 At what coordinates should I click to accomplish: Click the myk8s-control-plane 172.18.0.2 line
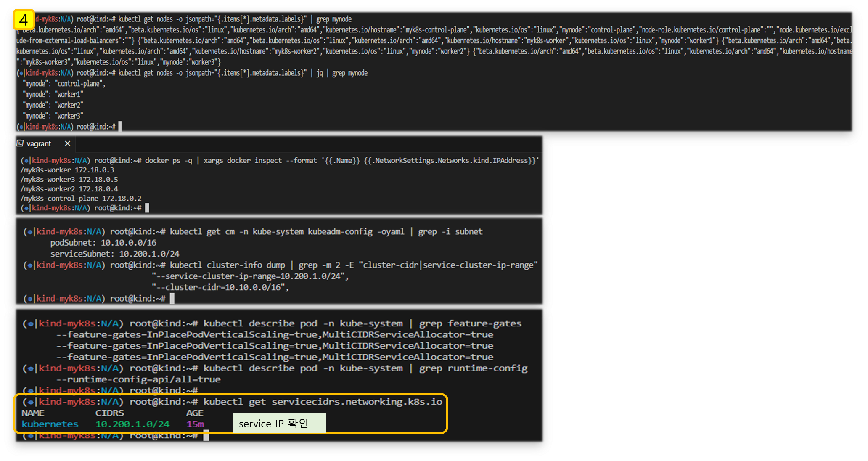[81, 198]
